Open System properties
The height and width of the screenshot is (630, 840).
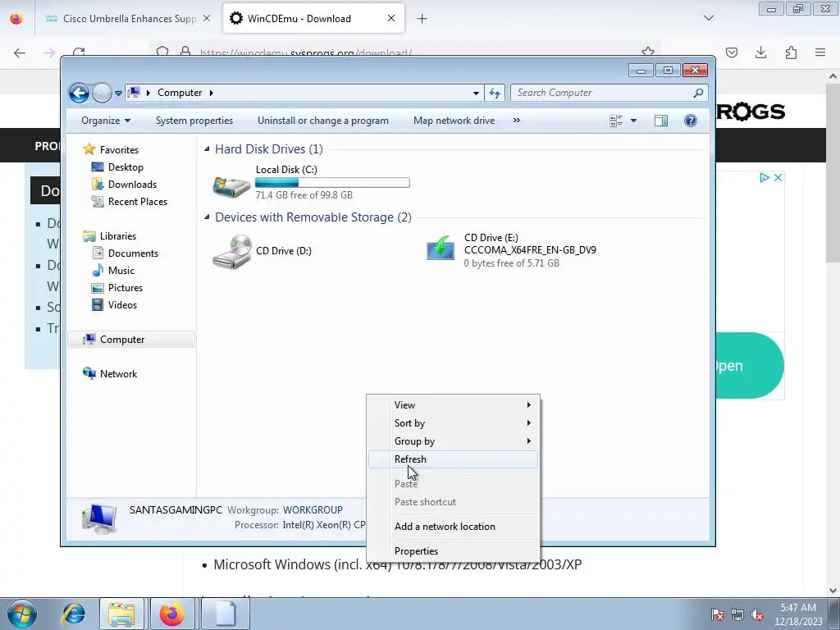click(x=194, y=121)
